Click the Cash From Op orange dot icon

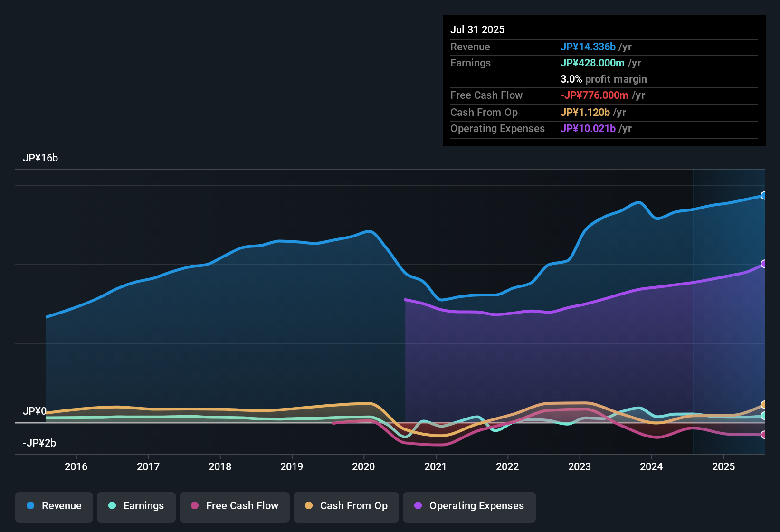pos(308,506)
